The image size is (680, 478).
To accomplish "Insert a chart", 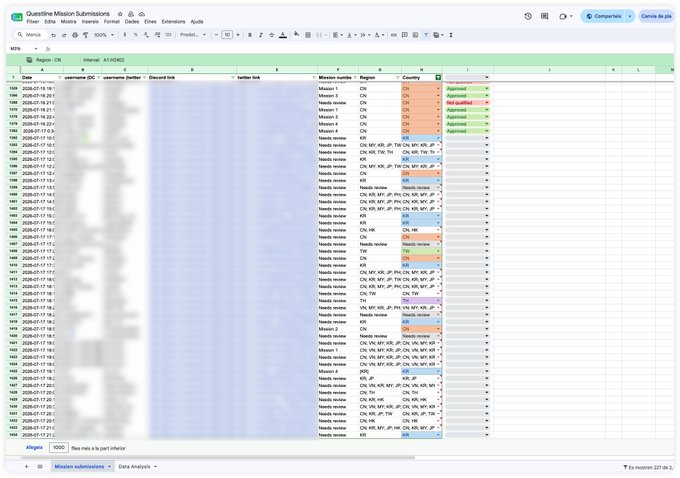I will 415,35.
